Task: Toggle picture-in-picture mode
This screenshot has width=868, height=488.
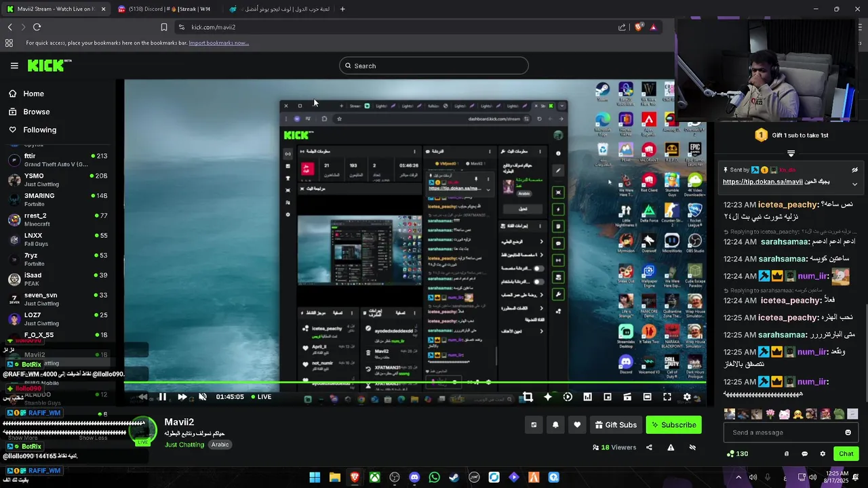Action: click(x=608, y=396)
